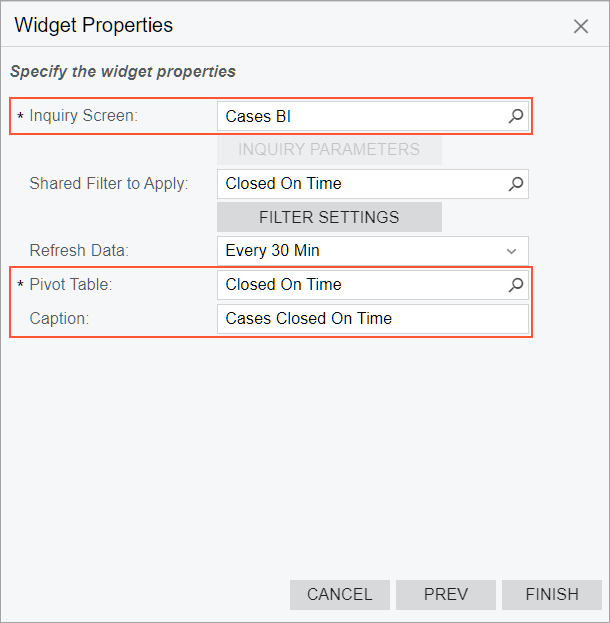Close the Widget Properties dialog

tap(581, 27)
